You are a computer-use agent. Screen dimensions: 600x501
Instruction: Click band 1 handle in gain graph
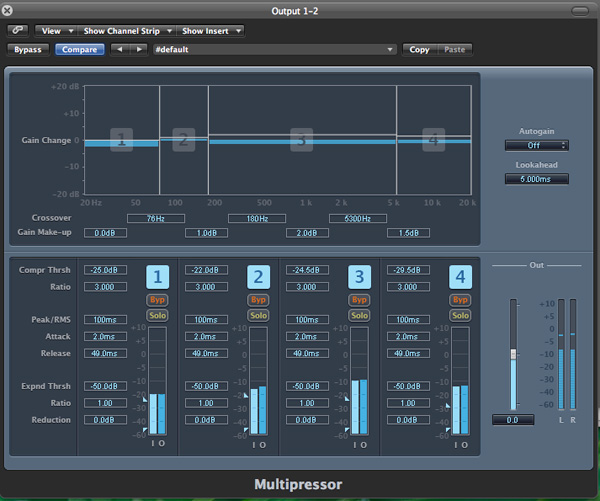click(x=122, y=140)
